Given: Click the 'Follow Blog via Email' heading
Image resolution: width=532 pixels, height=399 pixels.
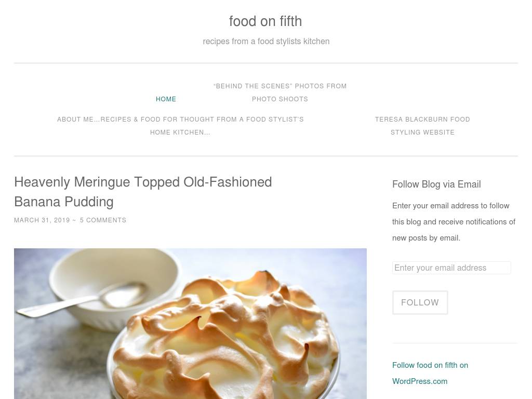Looking at the screenshot, I should (x=436, y=184).
